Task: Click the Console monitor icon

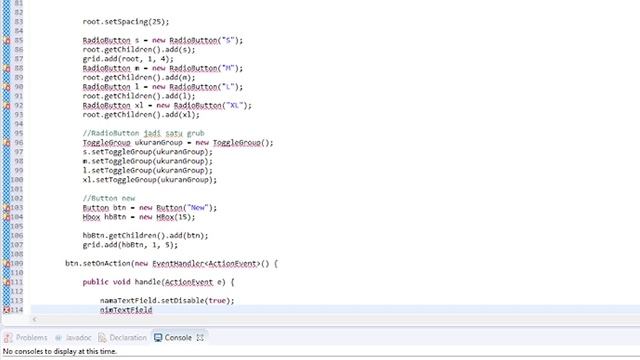Action: point(158,338)
